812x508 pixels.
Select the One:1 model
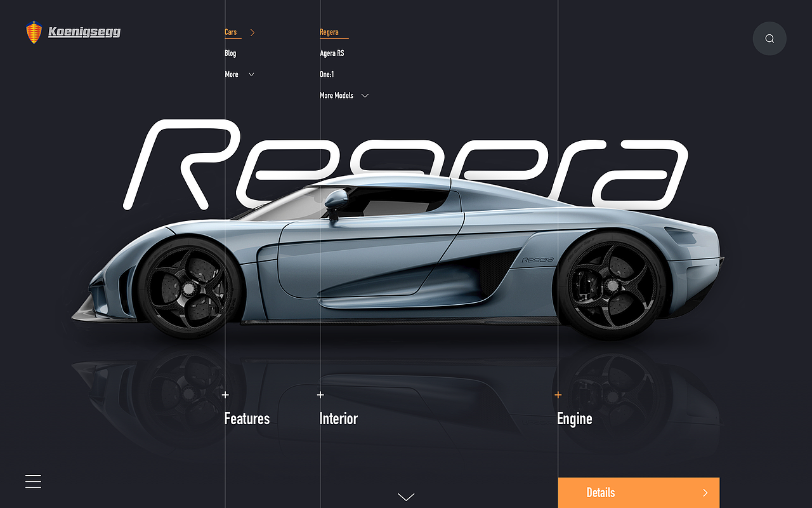pyautogui.click(x=327, y=74)
